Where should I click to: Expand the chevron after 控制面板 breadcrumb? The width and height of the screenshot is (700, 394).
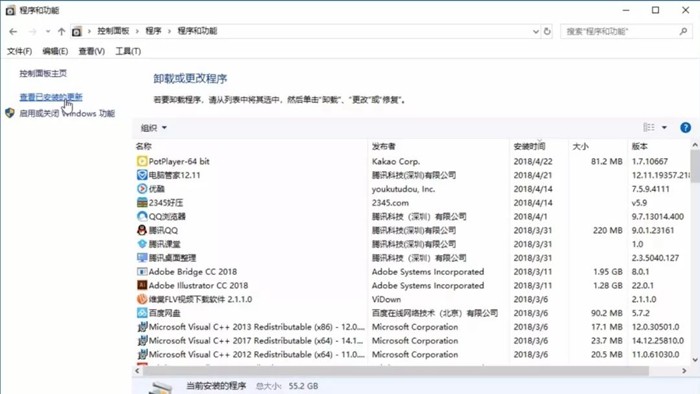(137, 31)
